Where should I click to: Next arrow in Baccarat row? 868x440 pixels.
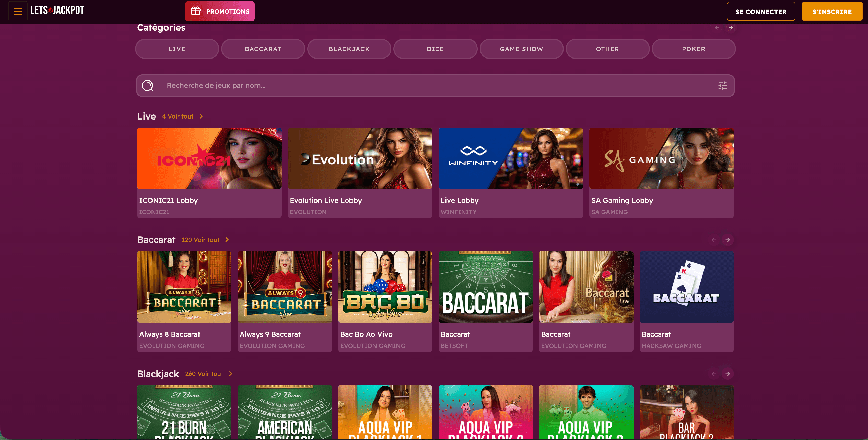point(728,240)
